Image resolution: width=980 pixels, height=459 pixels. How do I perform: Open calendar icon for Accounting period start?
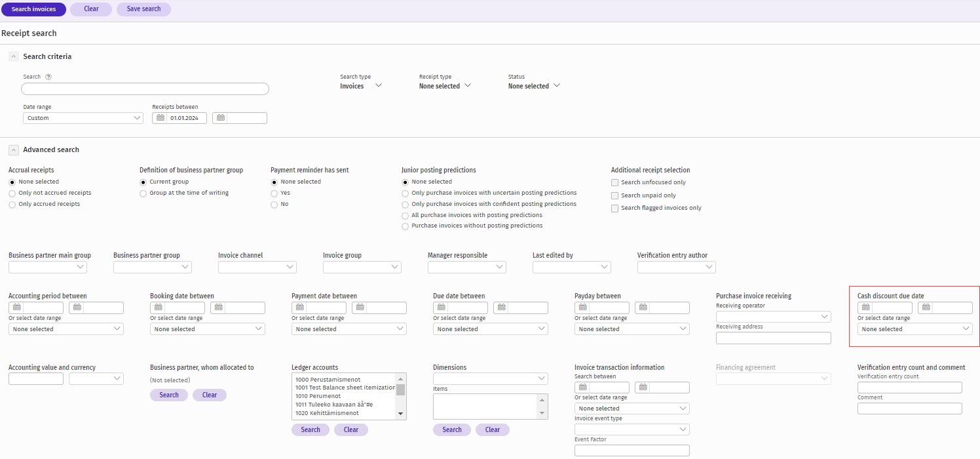16,308
